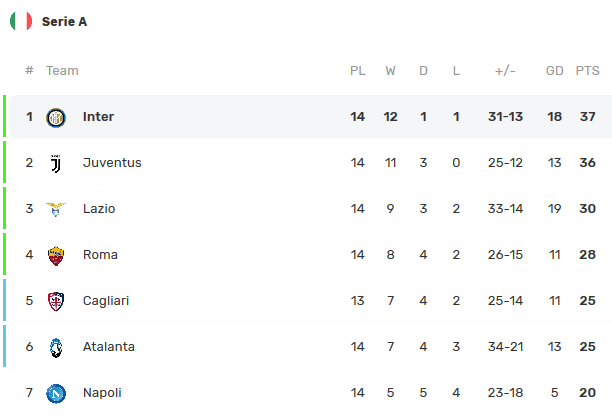Select Atalanta's 34-21 goals record
This screenshot has height=417, width=612.
point(505,347)
